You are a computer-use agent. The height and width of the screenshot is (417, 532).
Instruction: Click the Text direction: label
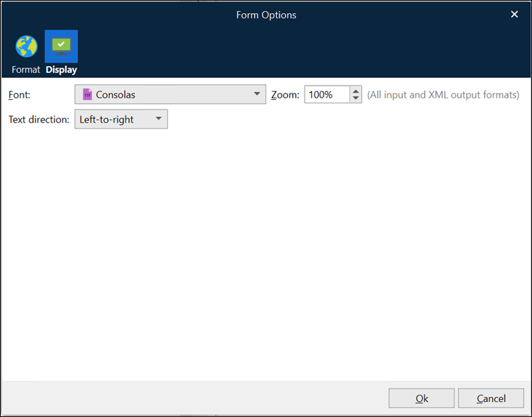click(x=39, y=120)
